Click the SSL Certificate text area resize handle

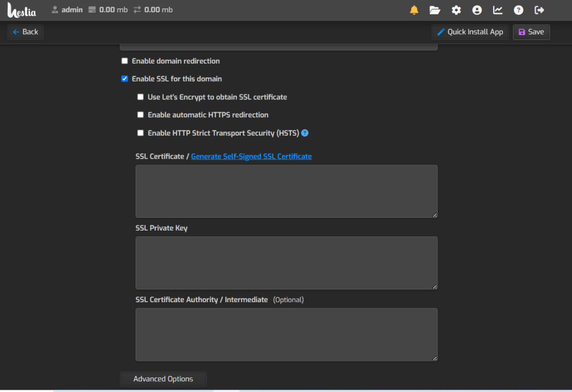[435, 215]
